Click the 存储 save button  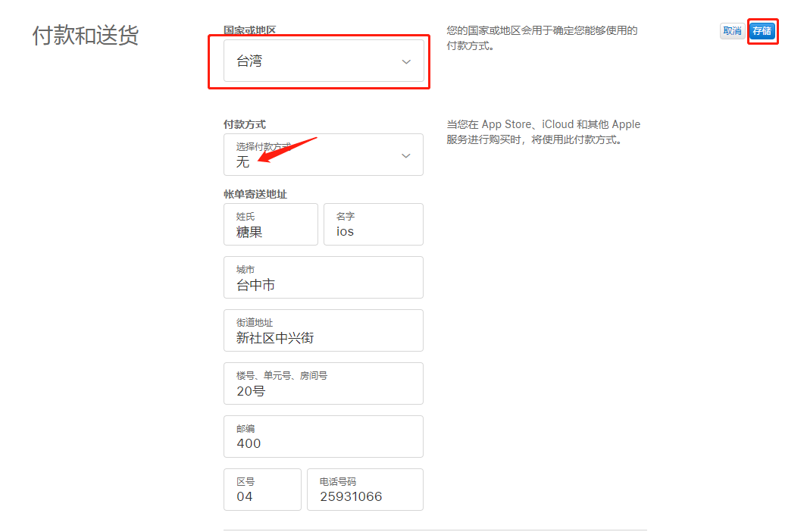point(762,31)
